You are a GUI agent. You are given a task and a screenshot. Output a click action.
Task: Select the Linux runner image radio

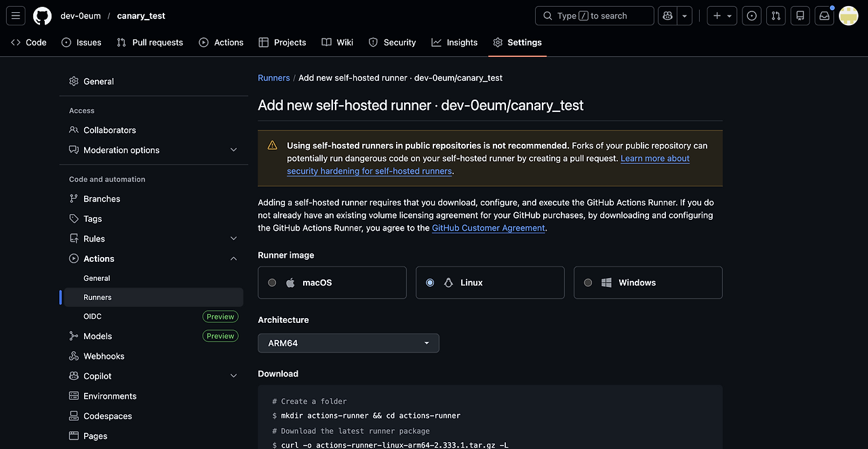430,283
